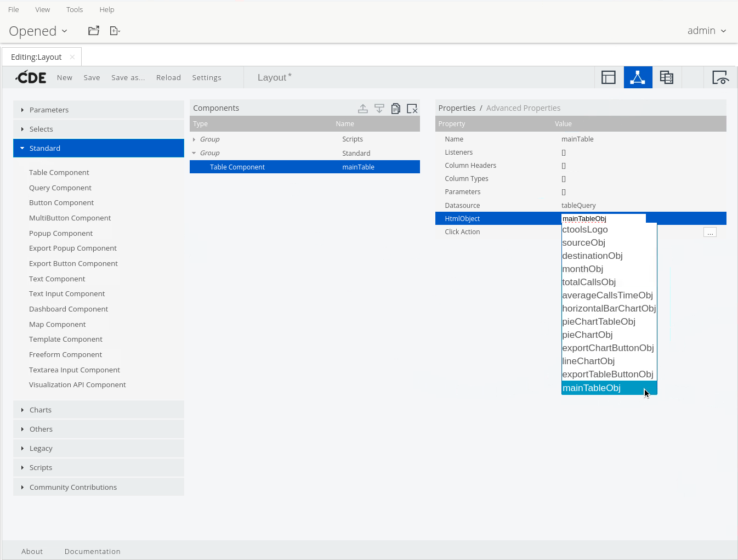The height and width of the screenshot is (560, 738).
Task: Open the Datasources panel icon
Action: click(667, 77)
